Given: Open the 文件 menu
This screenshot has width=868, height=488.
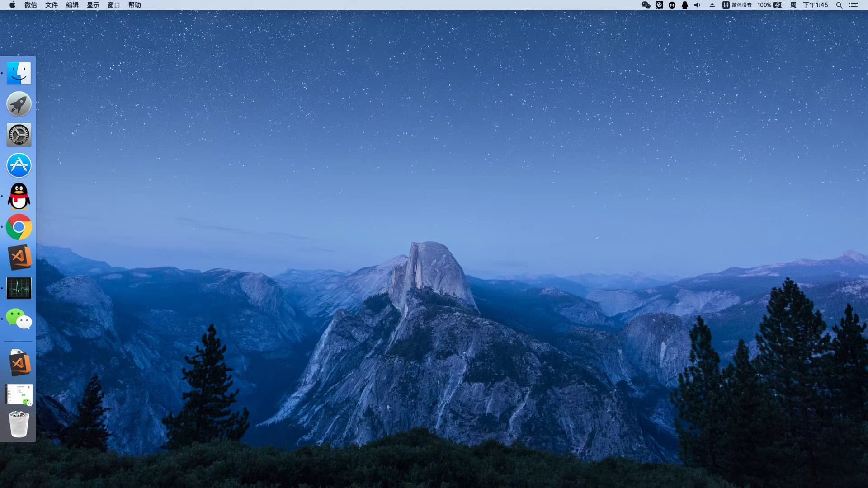Looking at the screenshot, I should (x=51, y=5).
